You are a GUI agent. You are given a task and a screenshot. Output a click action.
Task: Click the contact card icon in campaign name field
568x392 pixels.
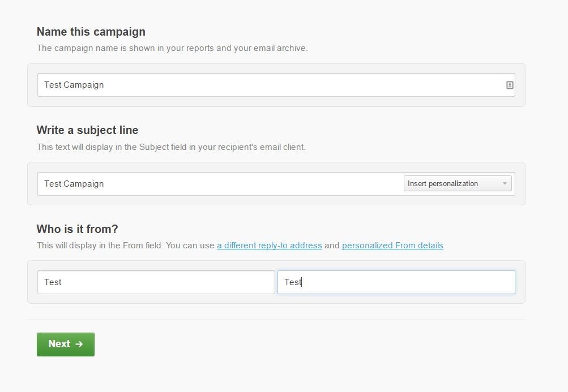(x=509, y=85)
